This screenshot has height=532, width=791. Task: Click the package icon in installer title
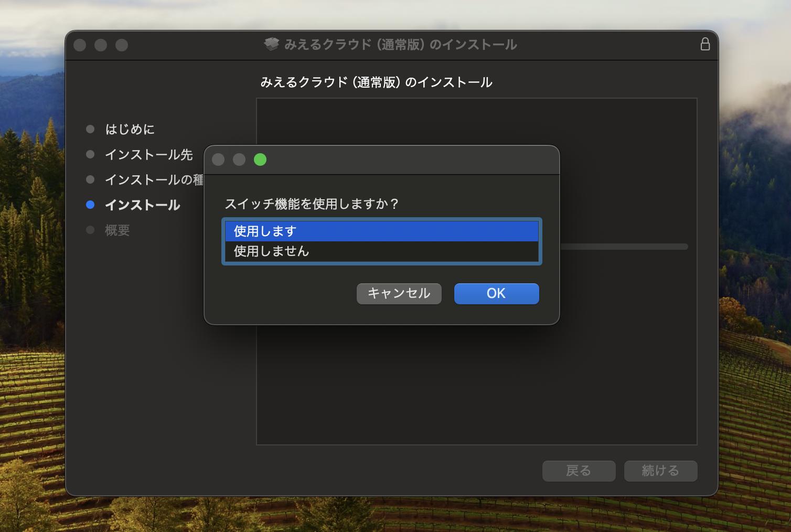[272, 45]
